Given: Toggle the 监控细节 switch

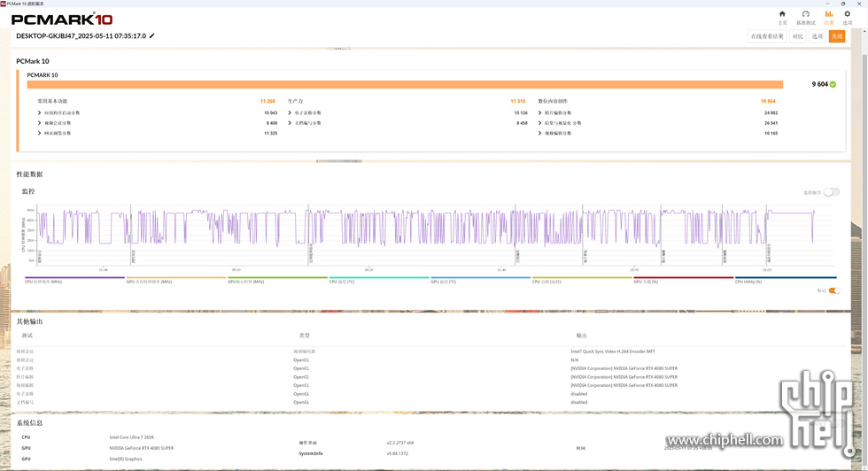Looking at the screenshot, I should 831,192.
